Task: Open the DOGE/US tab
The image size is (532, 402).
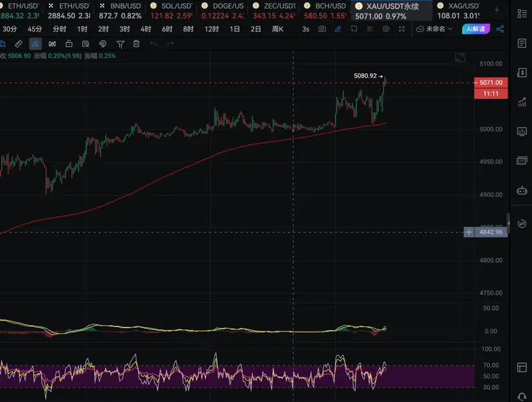Action: point(223,10)
